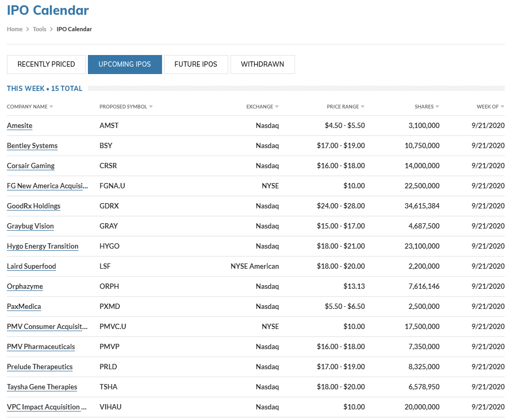
Task: Click the TSHA symbol cell
Action: tap(109, 387)
